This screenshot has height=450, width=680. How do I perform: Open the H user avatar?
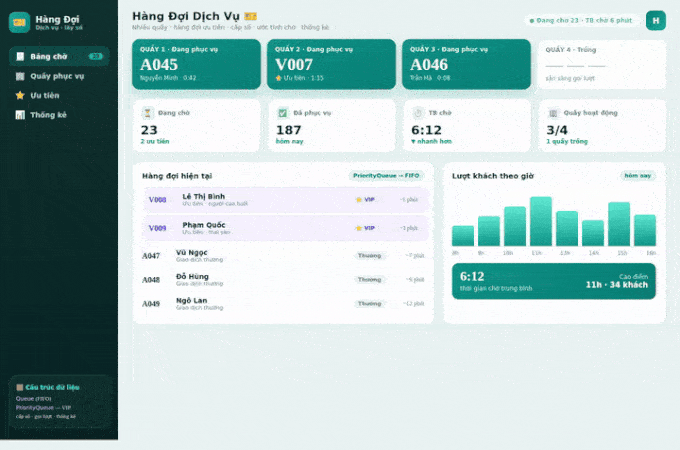[x=656, y=20]
